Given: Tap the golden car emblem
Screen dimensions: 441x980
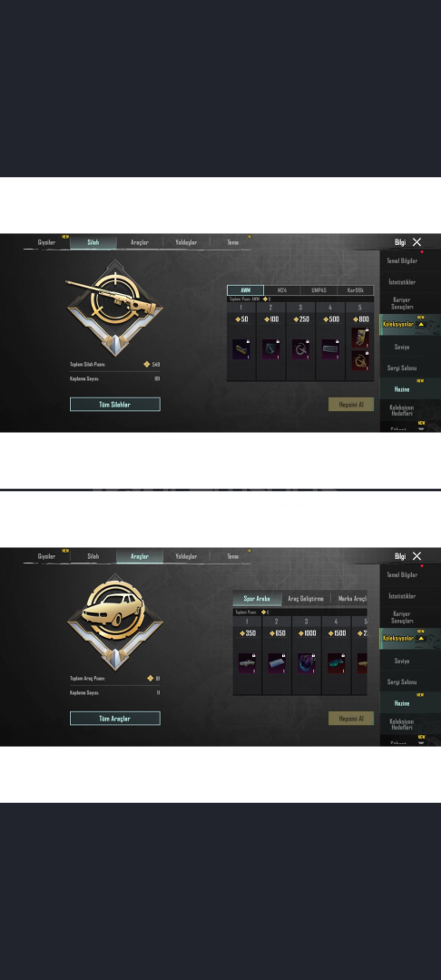Looking at the screenshot, I should click(114, 622).
